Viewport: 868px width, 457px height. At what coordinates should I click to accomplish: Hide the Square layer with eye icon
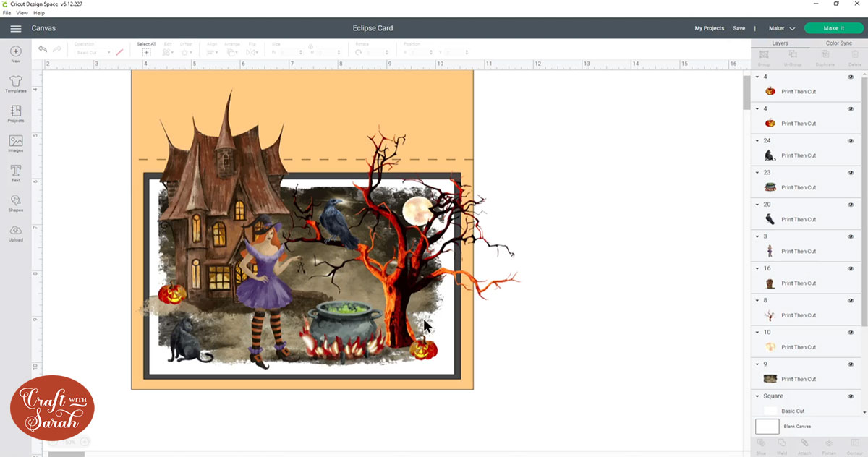click(x=851, y=396)
